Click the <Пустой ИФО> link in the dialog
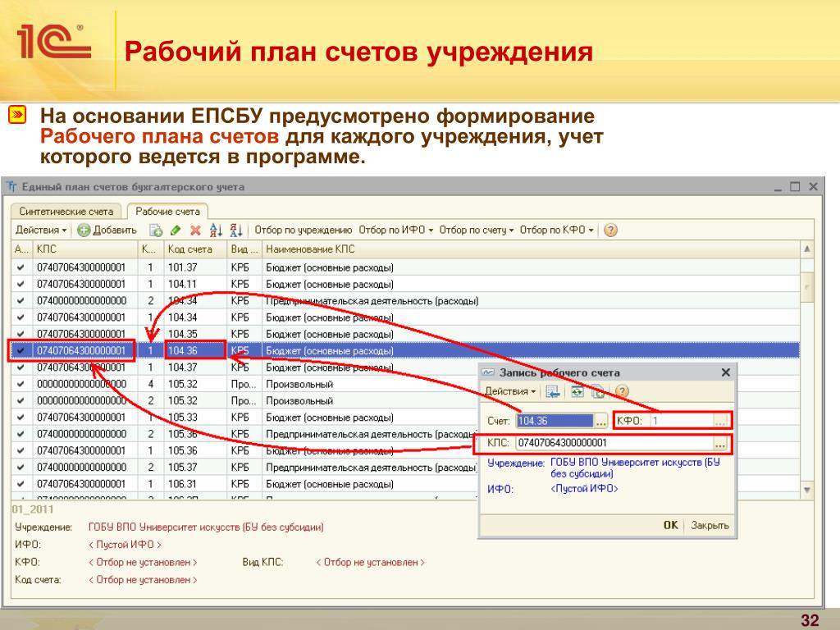Screen dimensions: 840x630 point(584,489)
